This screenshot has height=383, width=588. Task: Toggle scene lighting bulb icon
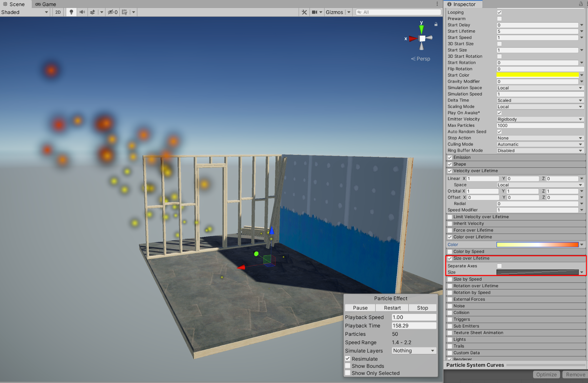pos(71,12)
